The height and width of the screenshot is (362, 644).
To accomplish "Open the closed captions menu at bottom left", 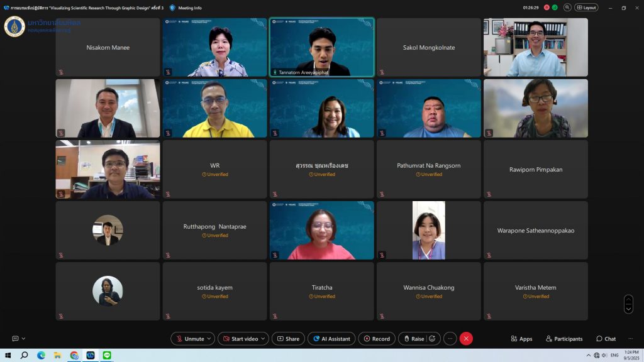I will pyautogui.click(x=19, y=339).
